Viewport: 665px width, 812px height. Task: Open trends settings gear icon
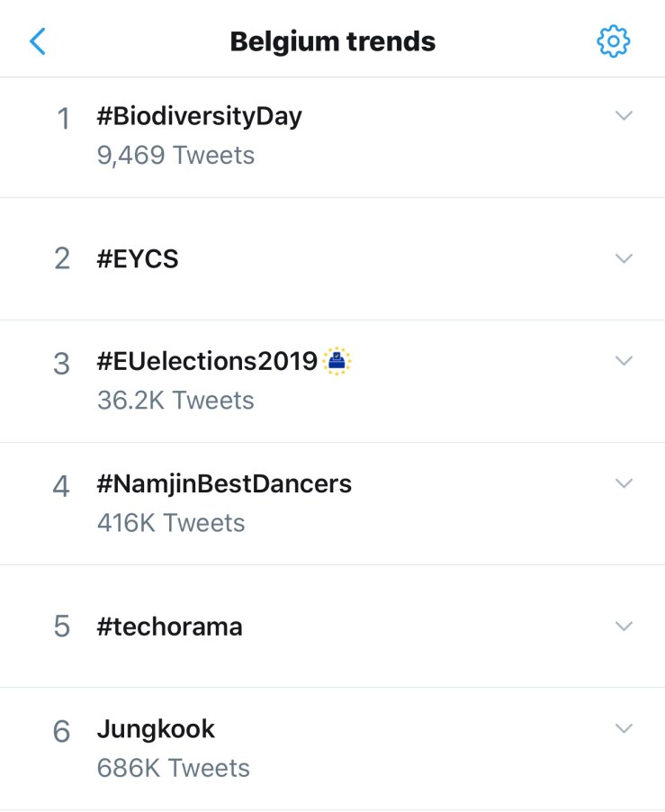(x=614, y=41)
